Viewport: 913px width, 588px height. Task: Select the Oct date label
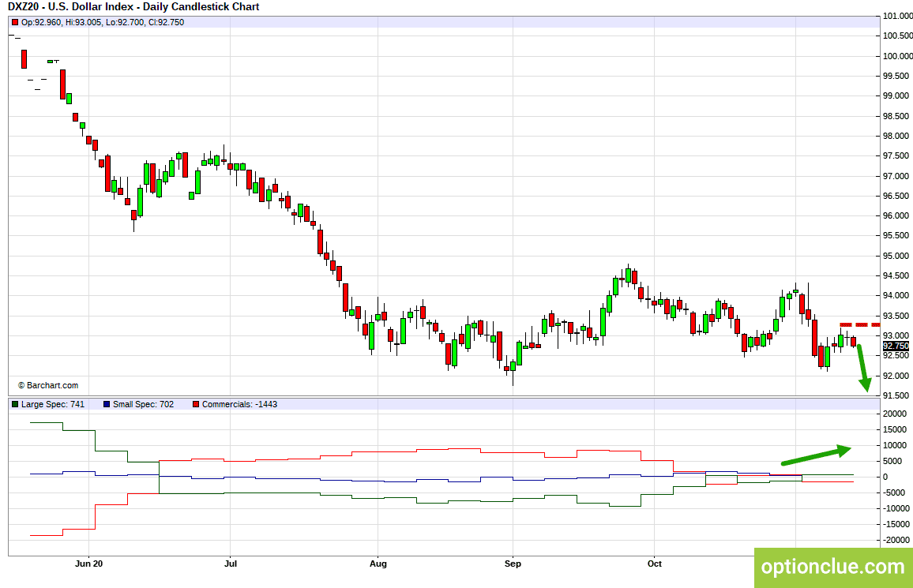(x=655, y=564)
